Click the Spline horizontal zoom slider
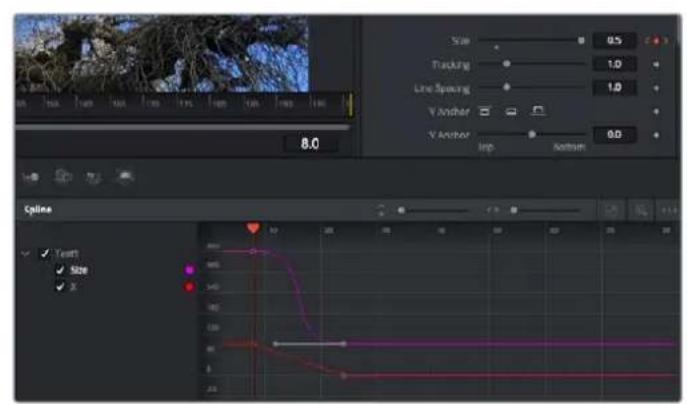The height and width of the screenshot is (404, 687). coord(545,210)
